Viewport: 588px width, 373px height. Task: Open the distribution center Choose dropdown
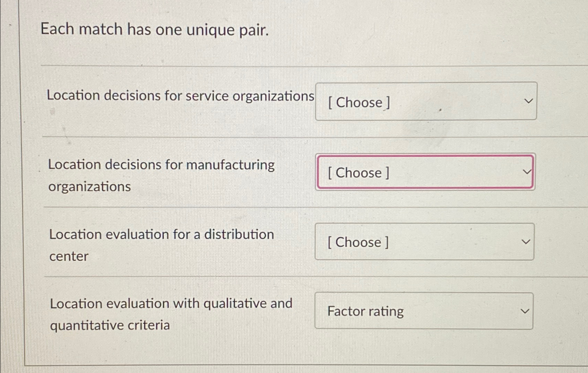(x=424, y=242)
